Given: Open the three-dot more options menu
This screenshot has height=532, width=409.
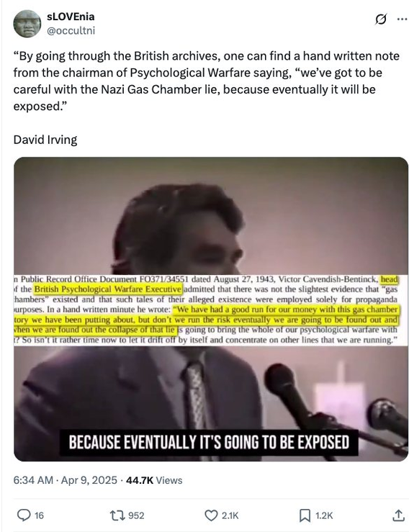Looking at the screenshot, I should coord(402,19).
